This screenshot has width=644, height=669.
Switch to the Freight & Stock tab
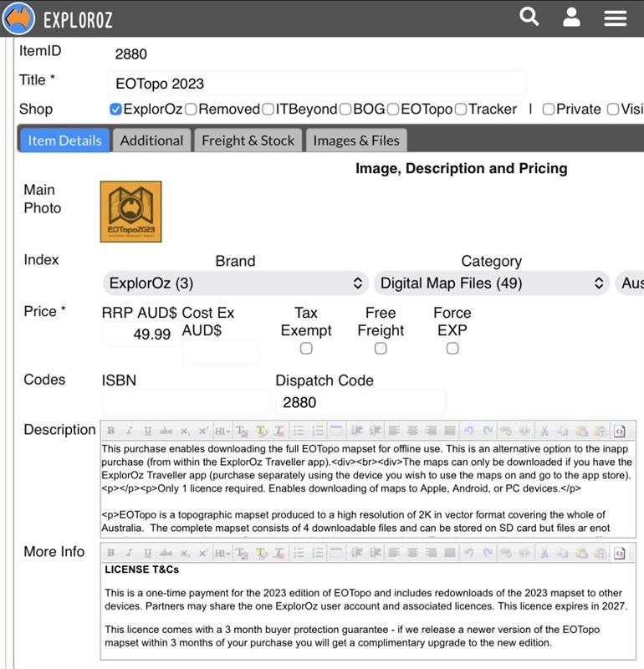coord(248,140)
